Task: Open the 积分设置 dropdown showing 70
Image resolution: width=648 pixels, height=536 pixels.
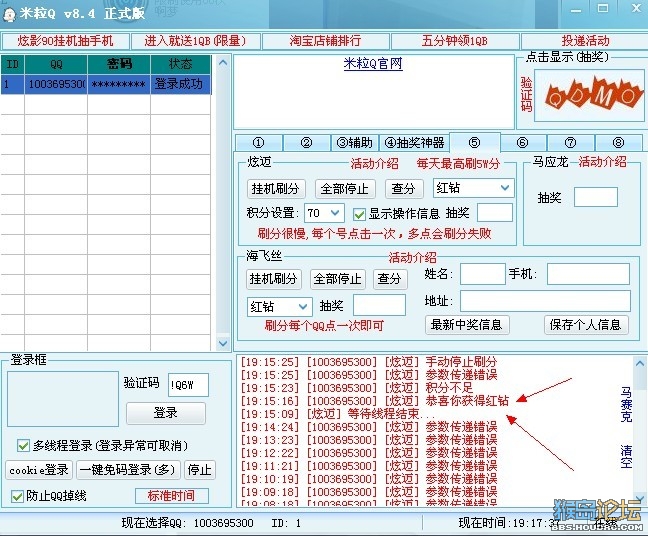Action: point(324,213)
